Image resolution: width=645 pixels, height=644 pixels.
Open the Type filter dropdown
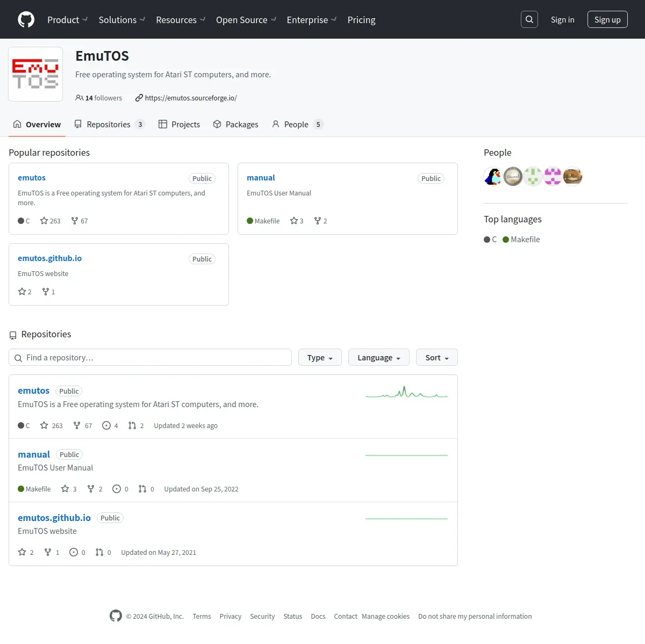click(320, 358)
